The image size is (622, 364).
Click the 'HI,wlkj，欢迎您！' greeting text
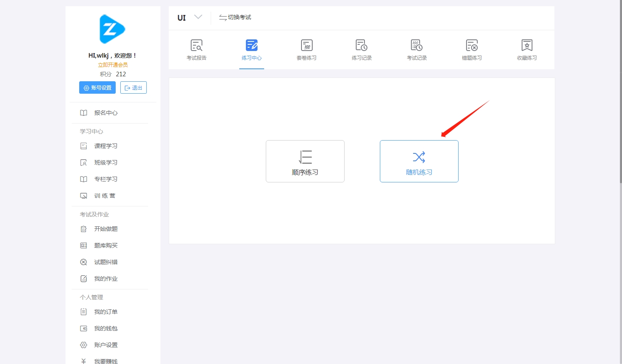[112, 56]
